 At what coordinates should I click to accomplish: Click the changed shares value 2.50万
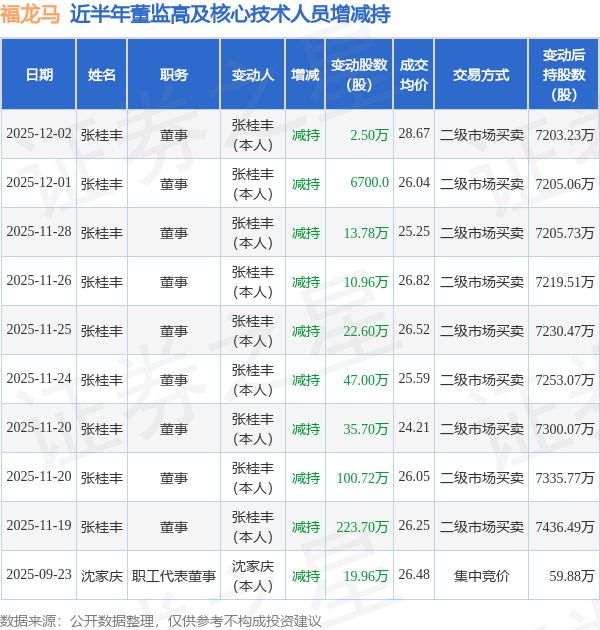click(369, 135)
